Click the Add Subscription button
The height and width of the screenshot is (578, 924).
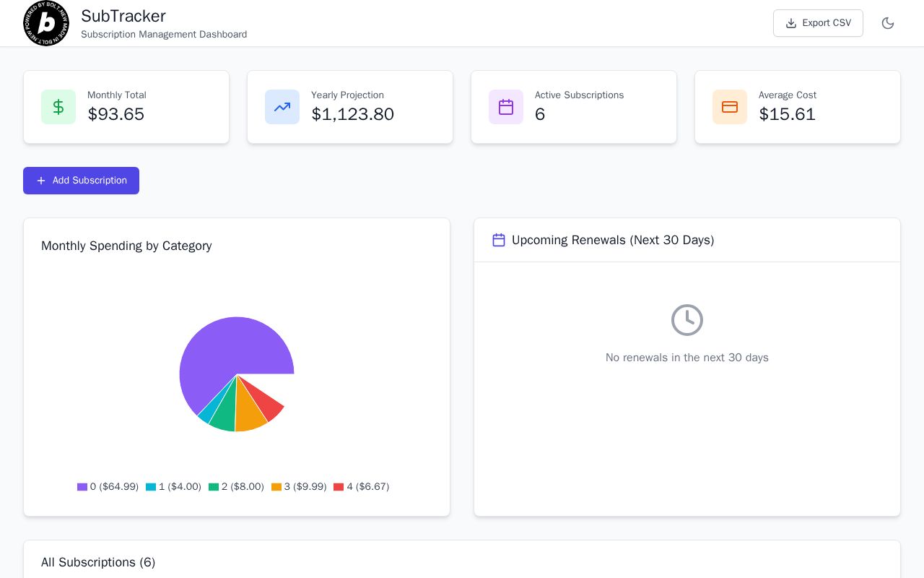(x=81, y=181)
